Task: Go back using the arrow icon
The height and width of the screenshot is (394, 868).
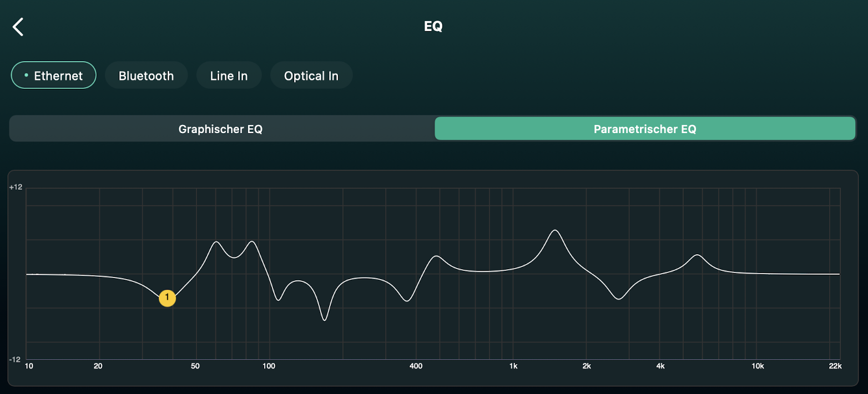Action: (x=18, y=27)
